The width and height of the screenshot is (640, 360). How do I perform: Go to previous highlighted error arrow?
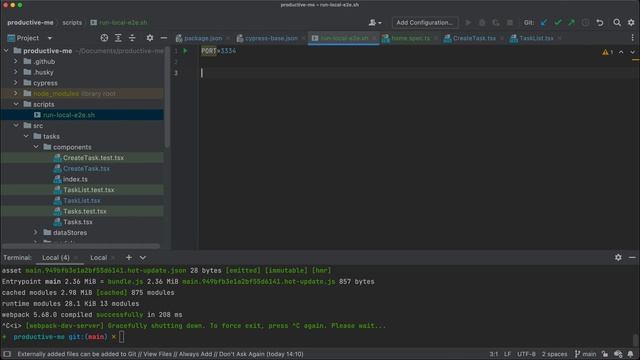click(621, 52)
